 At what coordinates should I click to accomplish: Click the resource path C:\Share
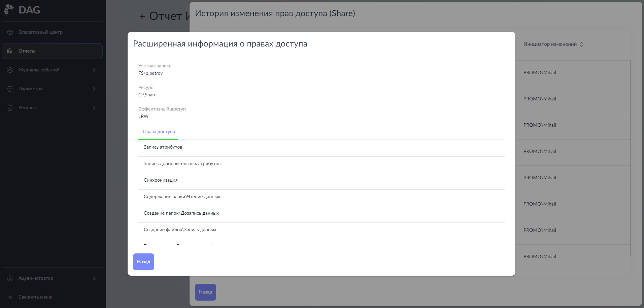(147, 95)
